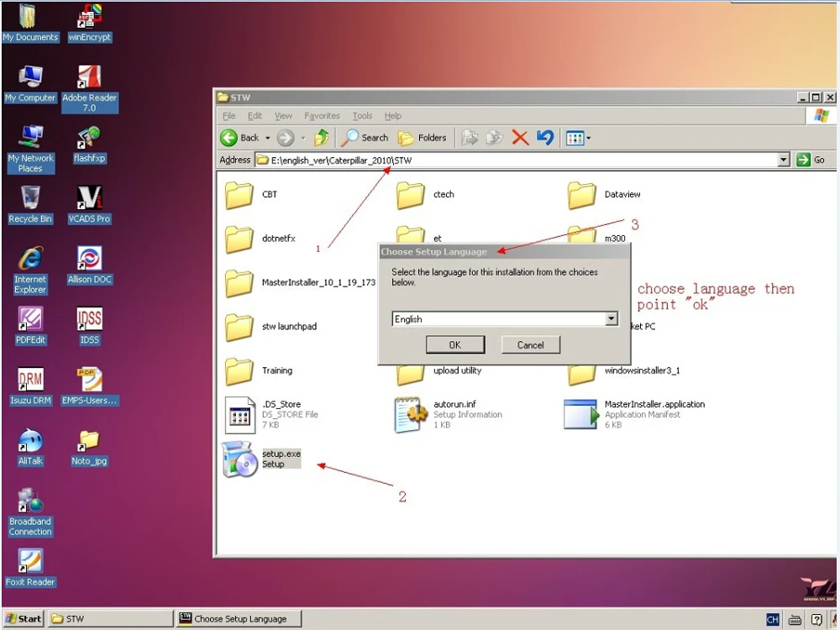Image resolution: width=840 pixels, height=630 pixels.
Task: Open the Help menu
Action: (392, 116)
